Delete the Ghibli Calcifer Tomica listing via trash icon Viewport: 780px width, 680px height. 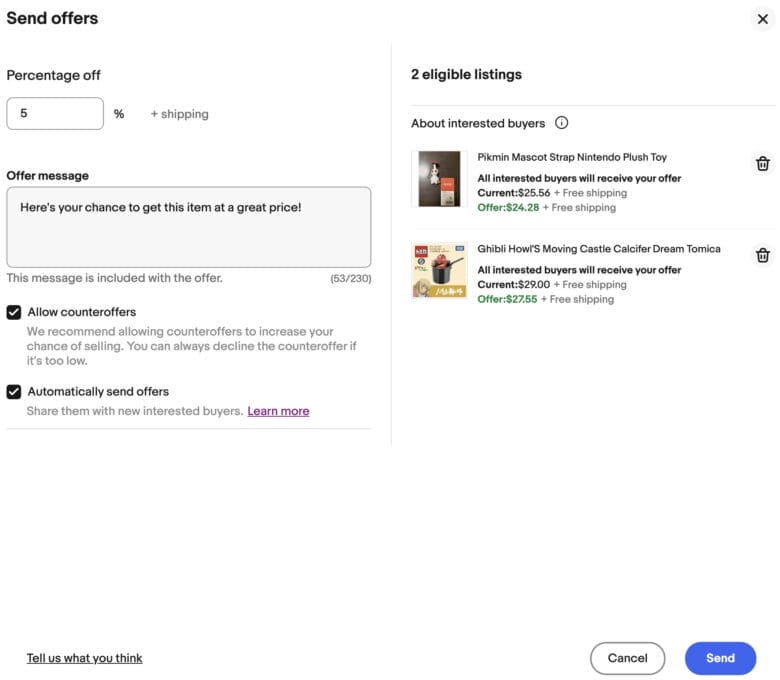click(x=762, y=256)
